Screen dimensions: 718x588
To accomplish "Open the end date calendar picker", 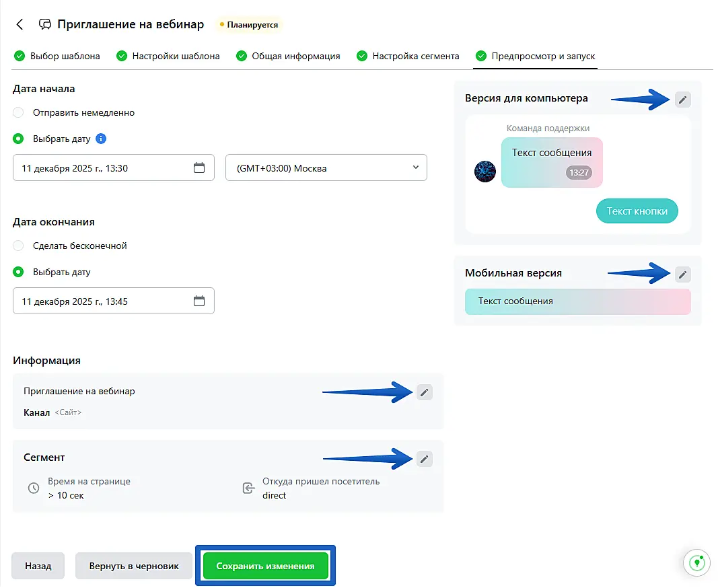I will (199, 301).
